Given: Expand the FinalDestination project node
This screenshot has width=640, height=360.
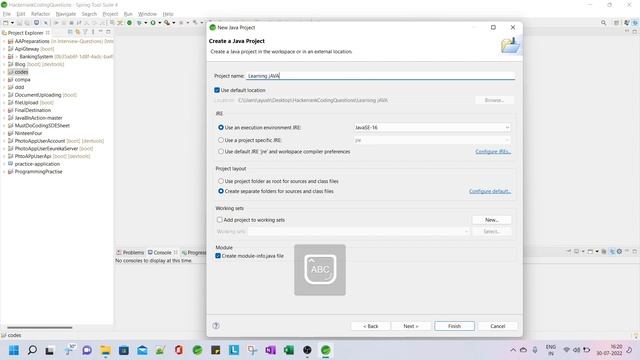Looking at the screenshot, I should tap(4, 110).
